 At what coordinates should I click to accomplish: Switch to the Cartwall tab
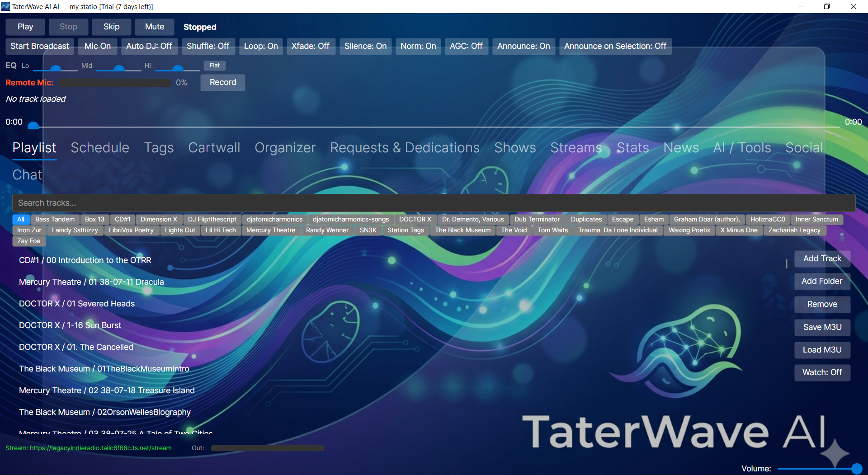pyautogui.click(x=214, y=147)
